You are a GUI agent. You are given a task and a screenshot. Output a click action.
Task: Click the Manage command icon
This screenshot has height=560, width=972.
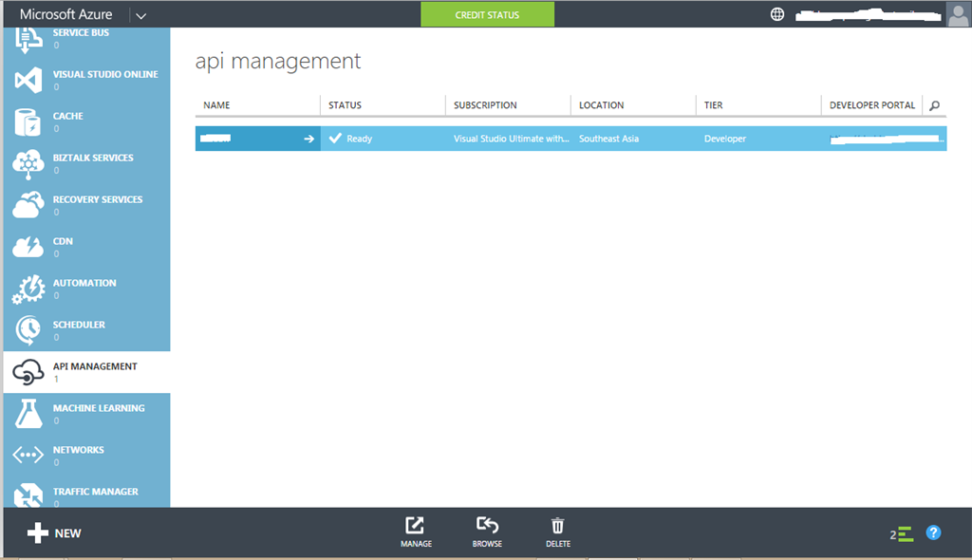point(415,525)
